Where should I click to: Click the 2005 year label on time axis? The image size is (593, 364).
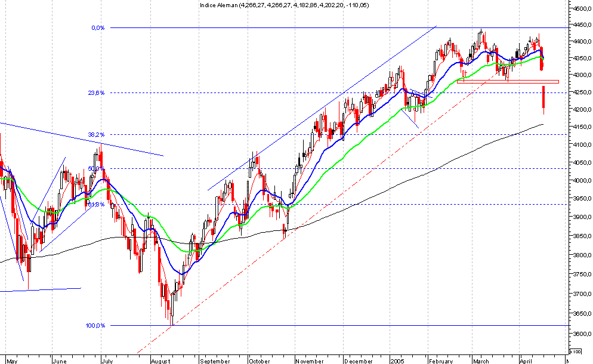pos(397,361)
